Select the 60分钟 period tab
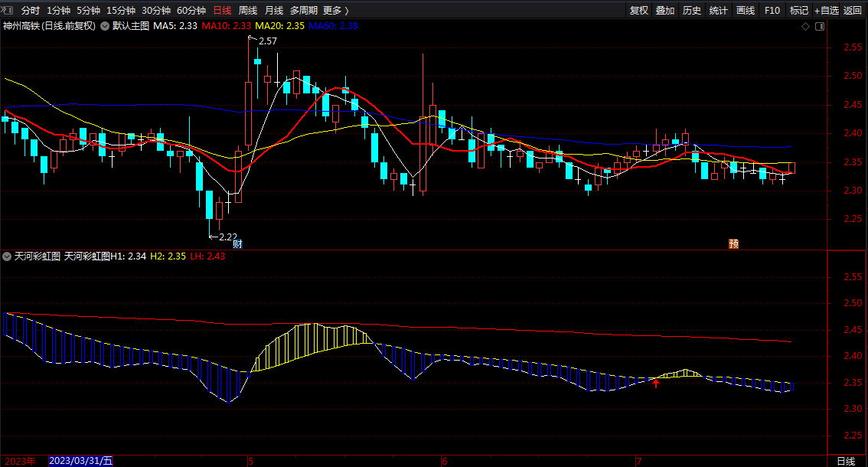 click(191, 11)
